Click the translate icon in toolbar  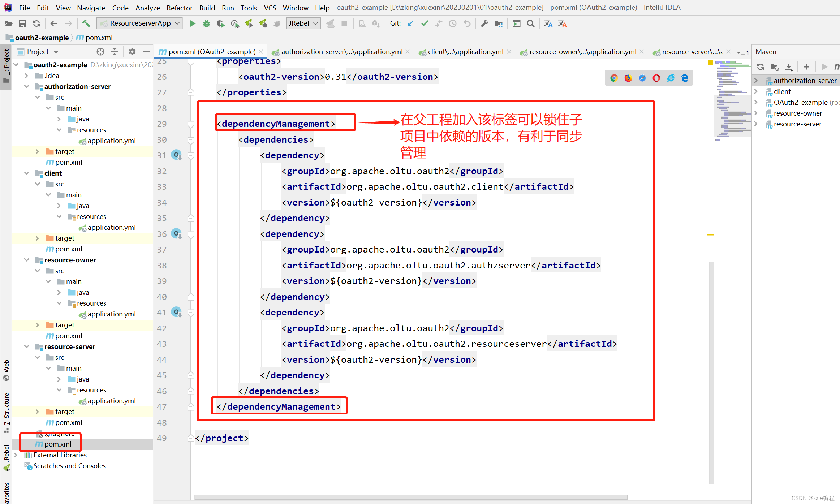point(548,23)
